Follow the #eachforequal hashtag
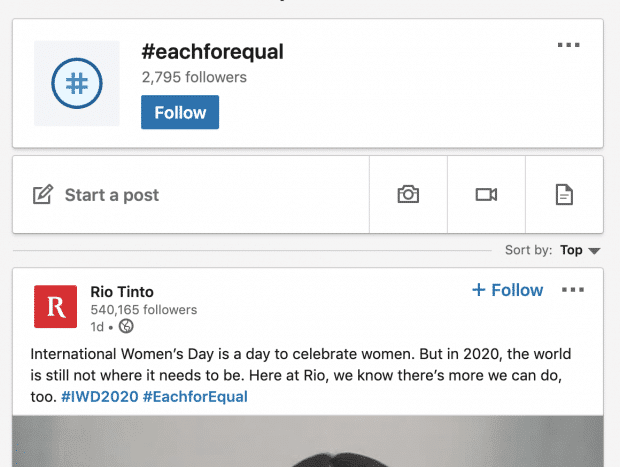 180,112
